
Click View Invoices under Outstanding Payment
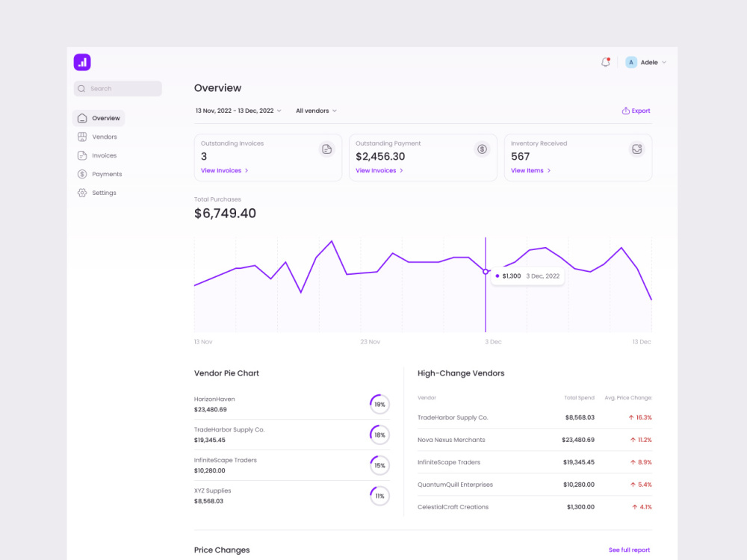(376, 170)
